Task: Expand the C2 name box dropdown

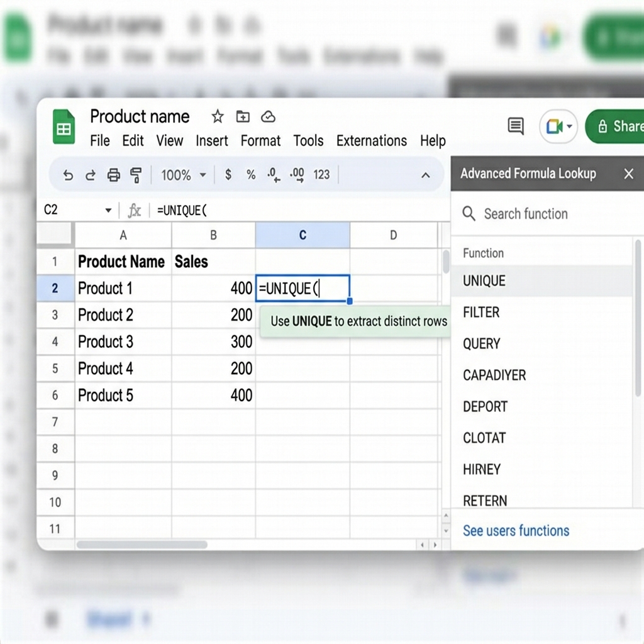Action: point(108,210)
